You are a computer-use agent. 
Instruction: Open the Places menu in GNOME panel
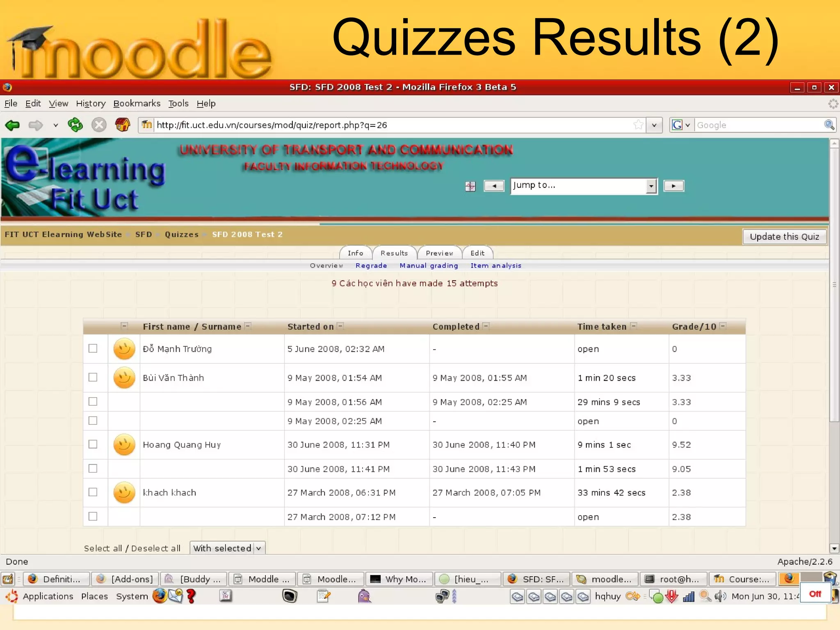pyautogui.click(x=94, y=596)
